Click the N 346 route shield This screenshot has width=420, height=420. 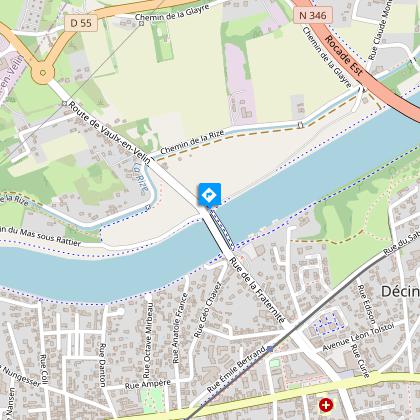313,15
